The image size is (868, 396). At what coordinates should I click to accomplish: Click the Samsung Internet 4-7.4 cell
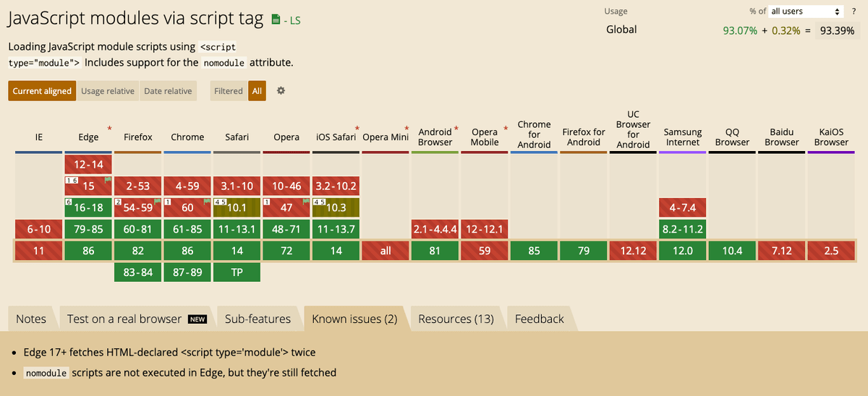click(x=683, y=207)
